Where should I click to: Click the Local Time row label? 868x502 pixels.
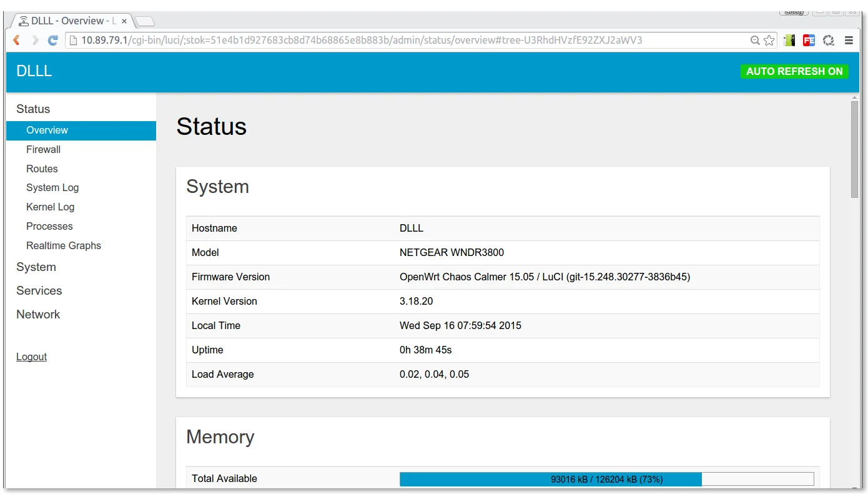(x=216, y=326)
